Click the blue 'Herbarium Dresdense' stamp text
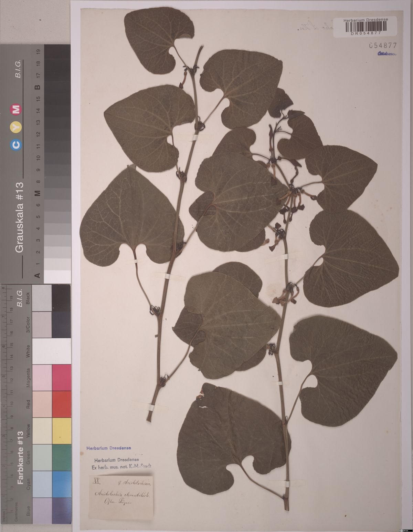The image size is (413, 532). click(x=108, y=448)
